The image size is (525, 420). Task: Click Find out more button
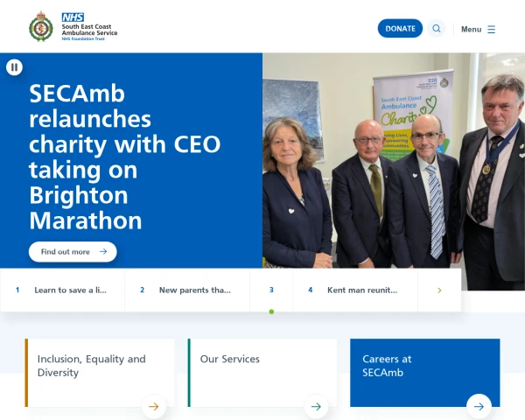[x=73, y=251]
